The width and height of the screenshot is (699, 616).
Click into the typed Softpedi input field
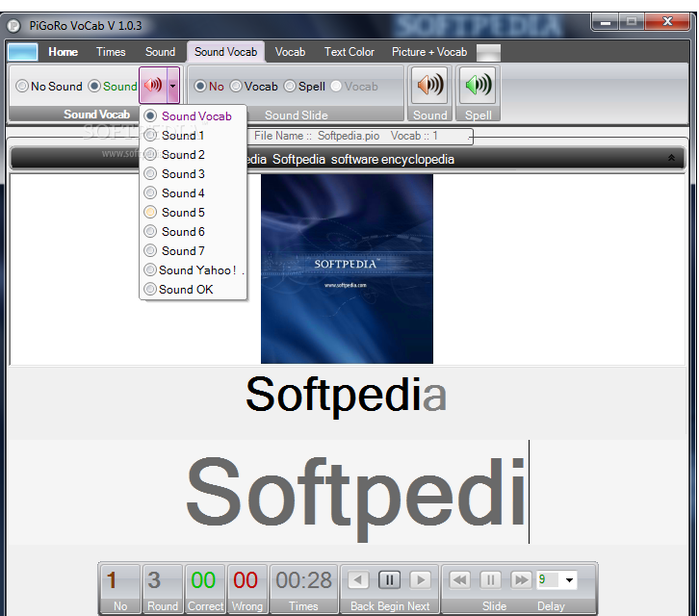[348, 492]
